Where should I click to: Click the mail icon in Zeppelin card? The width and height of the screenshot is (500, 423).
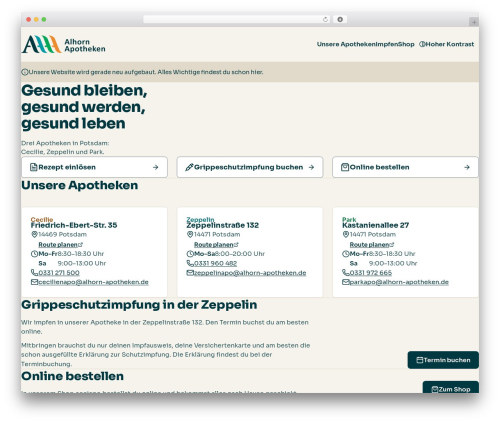coord(190,273)
